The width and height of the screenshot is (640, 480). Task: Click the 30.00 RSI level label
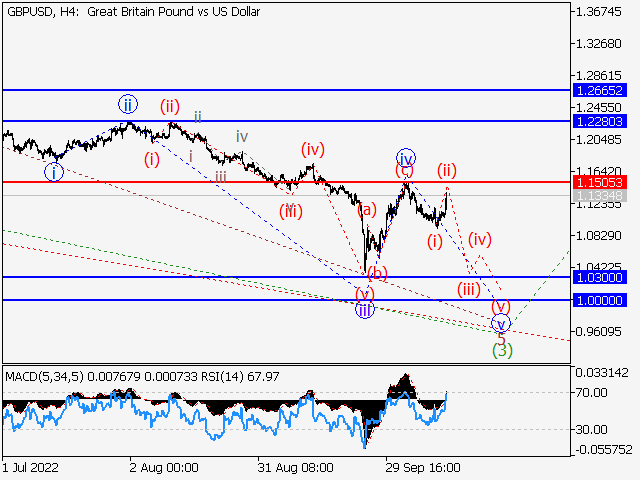(591, 429)
